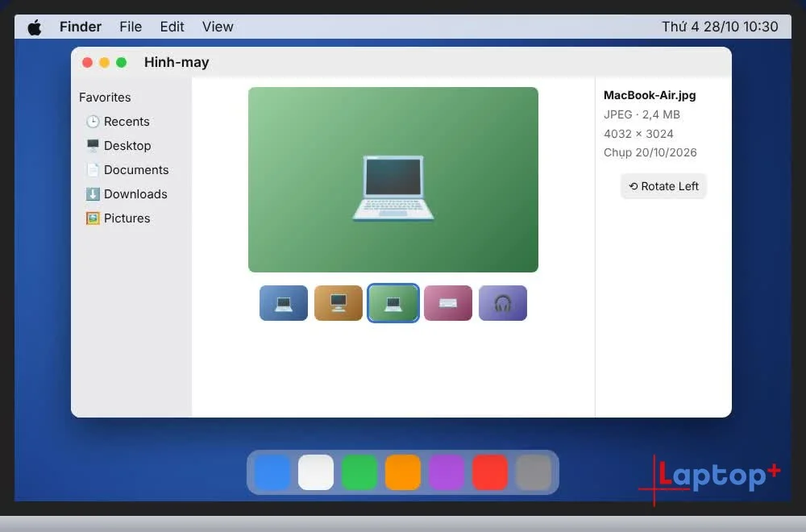Minimize the Hinh-may window
This screenshot has width=806, height=532.
pyautogui.click(x=104, y=62)
